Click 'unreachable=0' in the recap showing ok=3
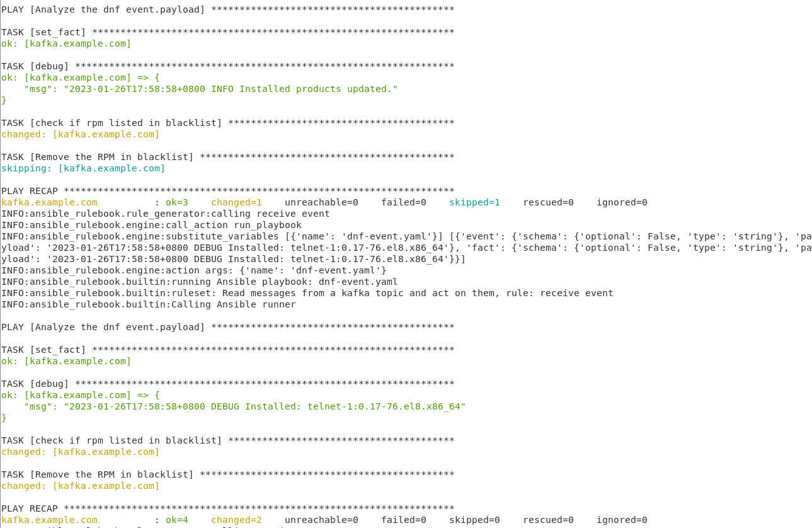Image resolution: width=812 pixels, height=528 pixels. (321, 202)
